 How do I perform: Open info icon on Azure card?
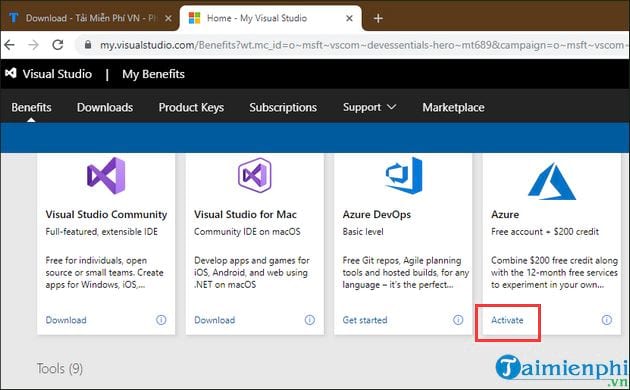607,320
